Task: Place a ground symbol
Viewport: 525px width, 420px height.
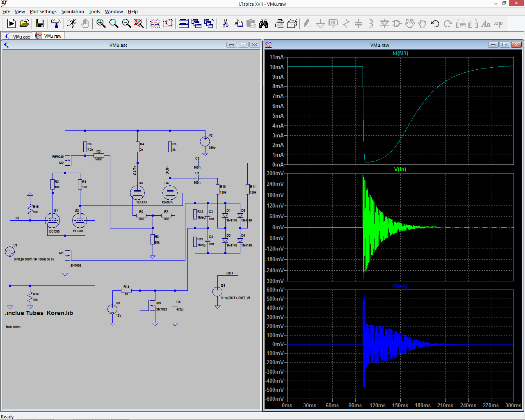Action: point(321,23)
